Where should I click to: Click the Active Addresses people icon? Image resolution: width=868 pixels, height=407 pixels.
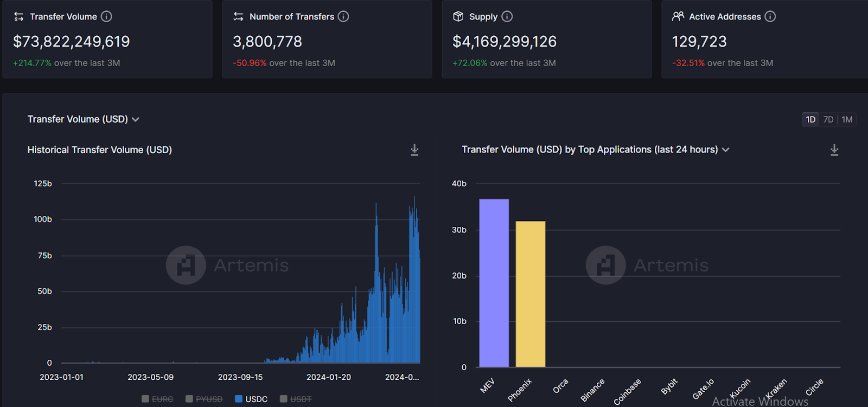tap(678, 16)
